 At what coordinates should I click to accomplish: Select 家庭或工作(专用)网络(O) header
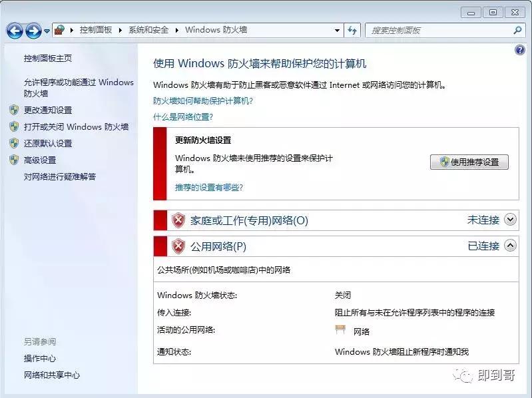pyautogui.click(x=249, y=221)
